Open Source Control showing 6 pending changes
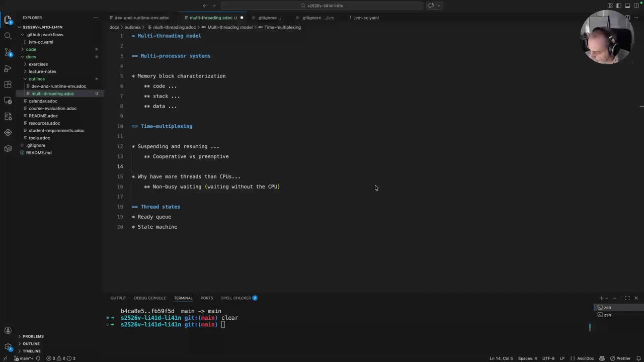 pos(8,52)
